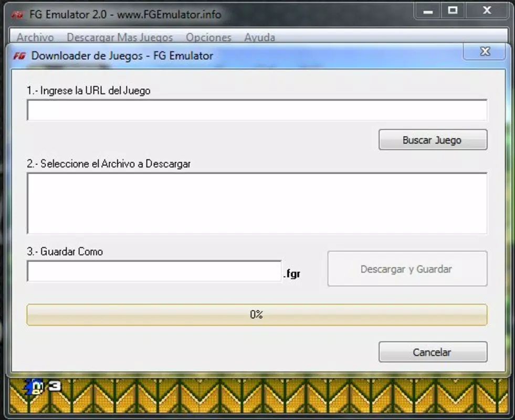Focus the Guardar Como filename field
Screen dimensions: 515x420
tap(154, 271)
